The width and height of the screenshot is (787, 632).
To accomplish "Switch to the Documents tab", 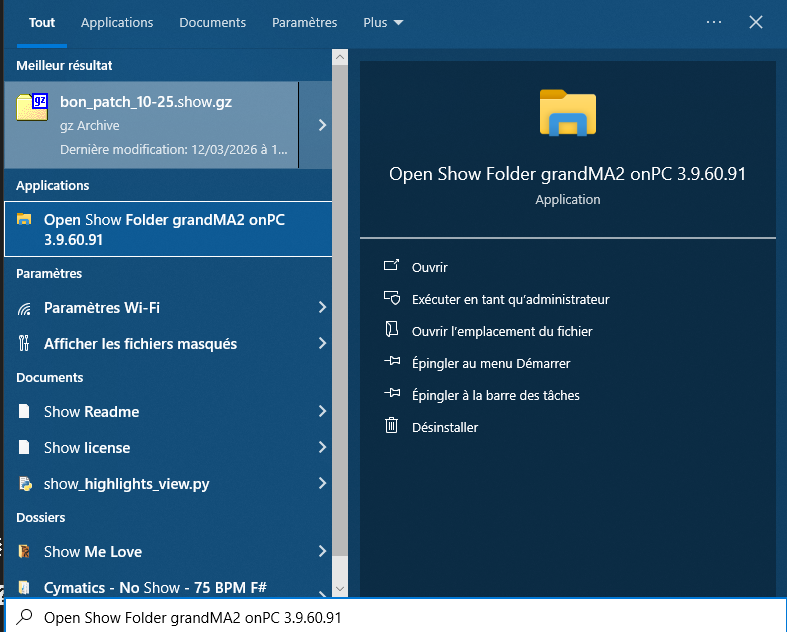I will click(212, 23).
